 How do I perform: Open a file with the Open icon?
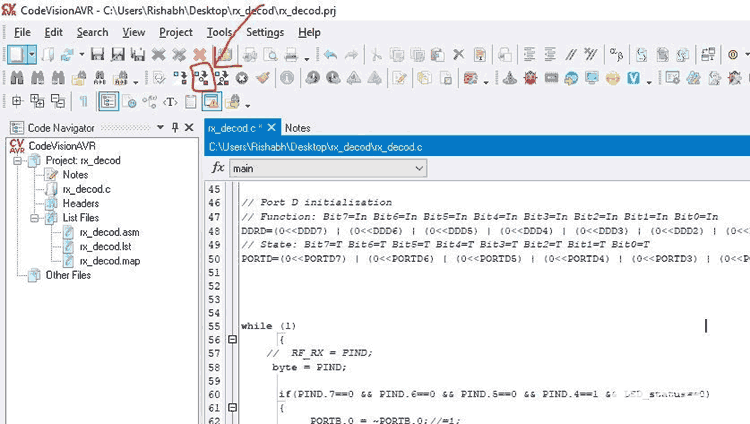48,55
